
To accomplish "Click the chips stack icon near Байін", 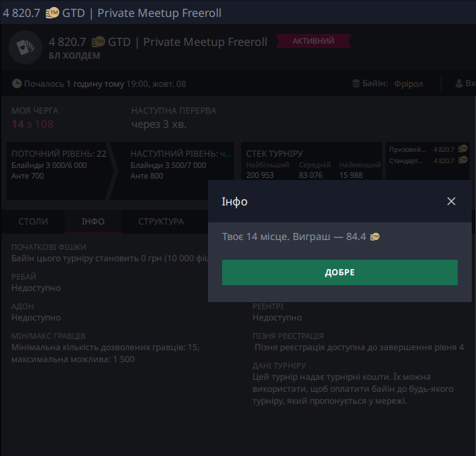I will coord(357,84).
